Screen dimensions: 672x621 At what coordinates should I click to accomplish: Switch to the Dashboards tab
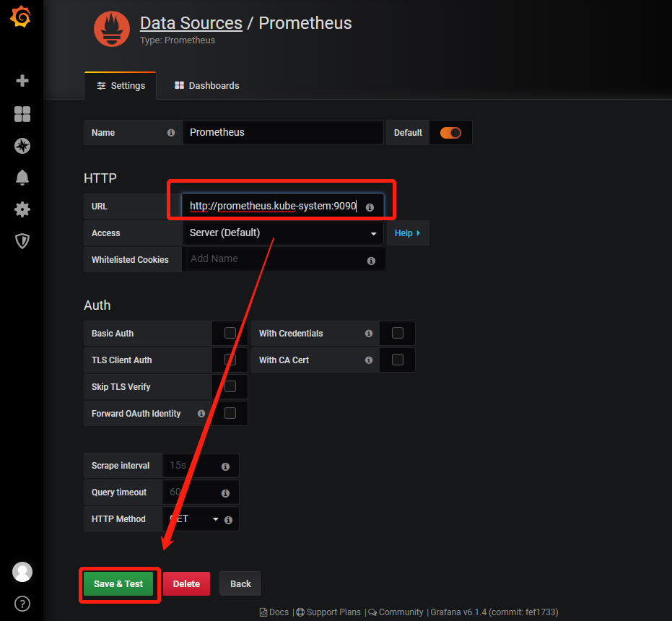206,86
